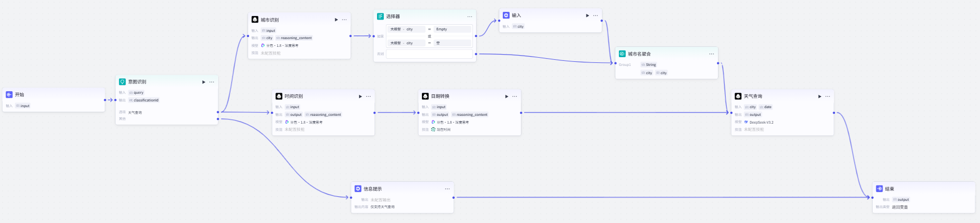Image resolution: width=980 pixels, height=223 pixels.
Task: Click the IF icon of 选择器 node
Action: 380,16
